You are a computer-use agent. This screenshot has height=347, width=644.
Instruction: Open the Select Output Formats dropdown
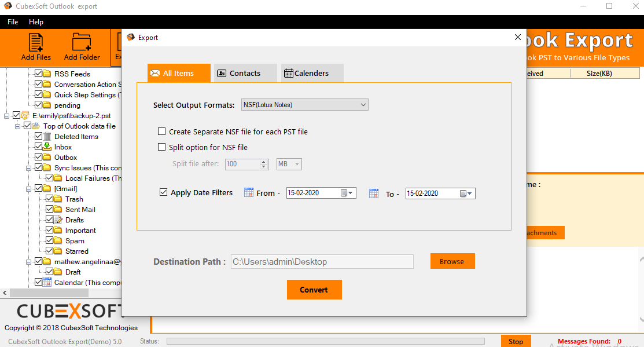[x=304, y=105]
